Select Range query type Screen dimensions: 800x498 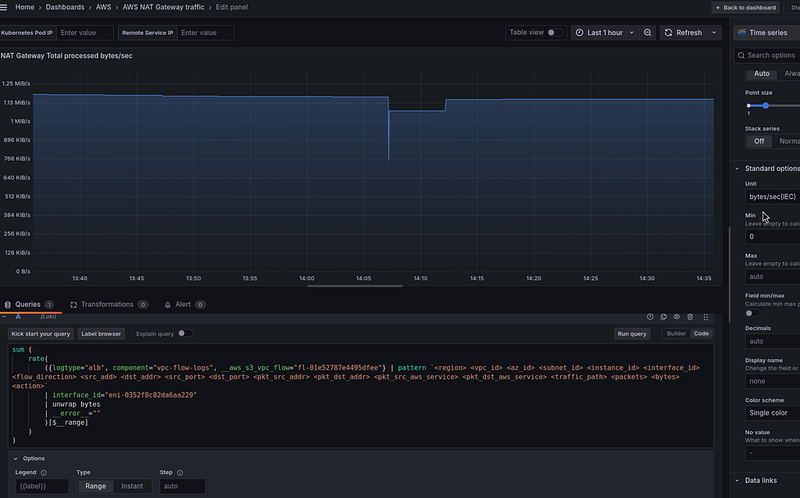pos(95,486)
